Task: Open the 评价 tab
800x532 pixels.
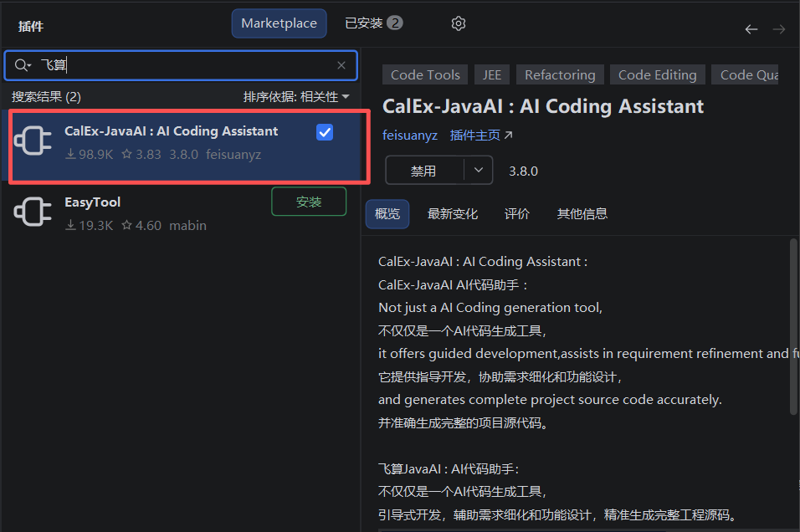Action: (x=517, y=213)
